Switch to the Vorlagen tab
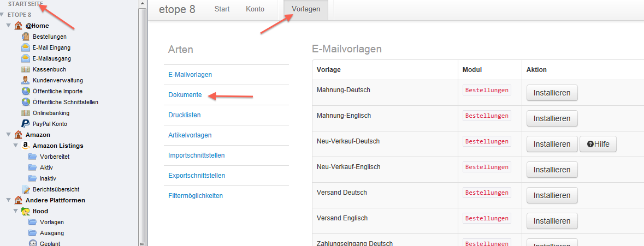The height and width of the screenshot is (246, 644). click(x=305, y=9)
